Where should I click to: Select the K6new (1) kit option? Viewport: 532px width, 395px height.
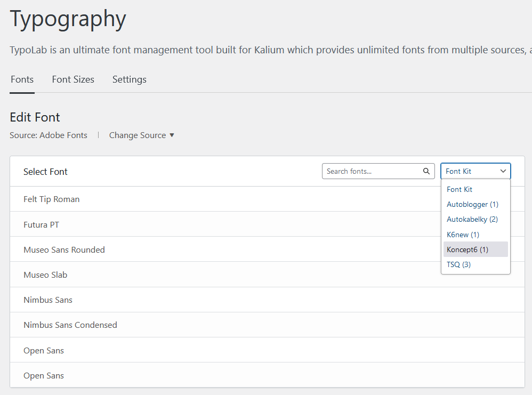(x=463, y=235)
